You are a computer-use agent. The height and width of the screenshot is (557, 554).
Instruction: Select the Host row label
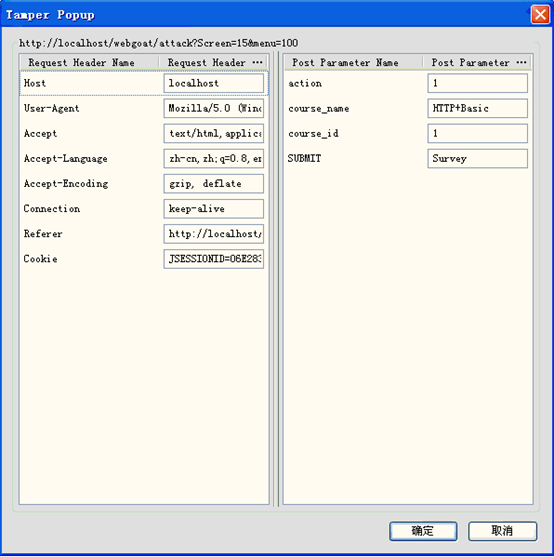35,83
